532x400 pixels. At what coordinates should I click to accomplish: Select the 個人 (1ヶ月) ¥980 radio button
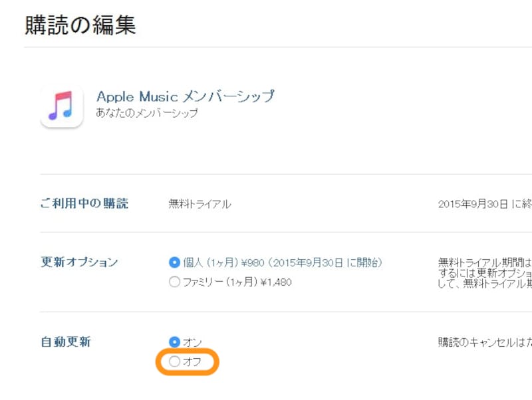(x=175, y=262)
